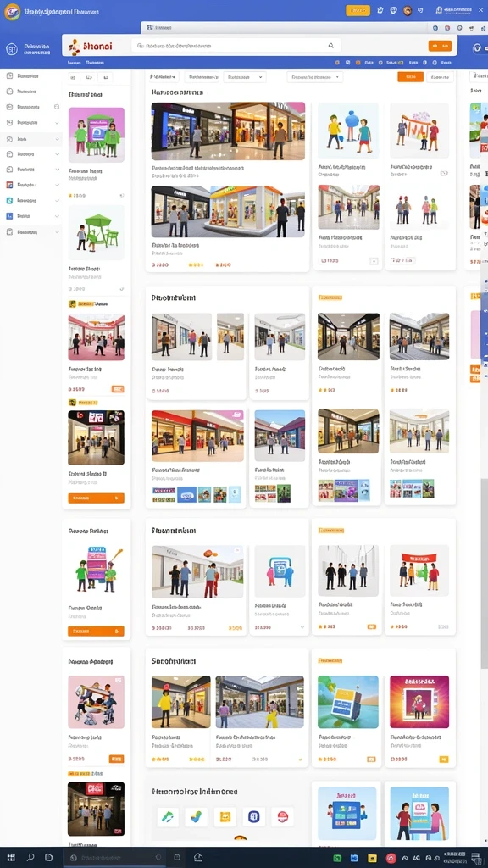Viewport: 488px width, 868px height.
Task: Click the green arrow app icon tile
Action: click(x=167, y=816)
